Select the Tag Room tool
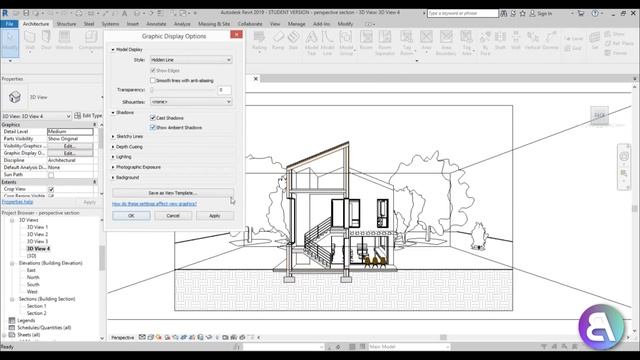 tap(407, 42)
